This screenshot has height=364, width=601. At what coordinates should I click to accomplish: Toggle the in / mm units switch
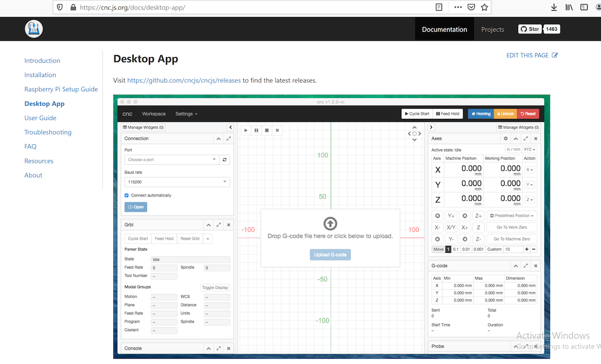(513, 149)
